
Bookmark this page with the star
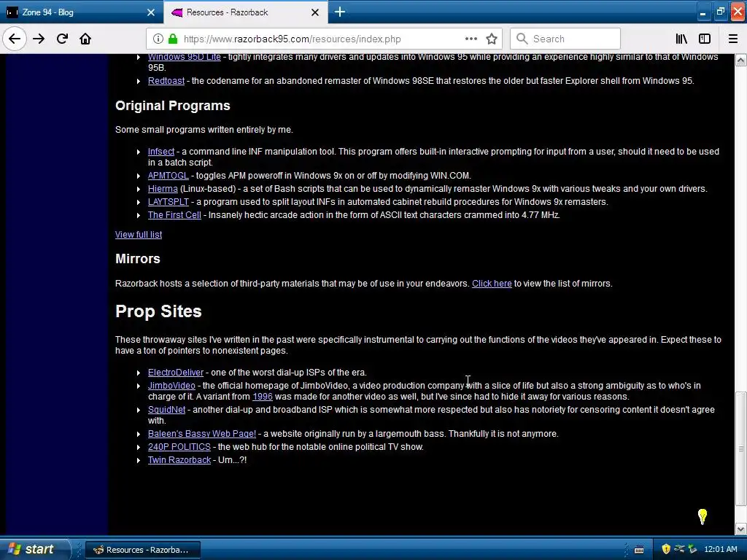pyautogui.click(x=492, y=39)
